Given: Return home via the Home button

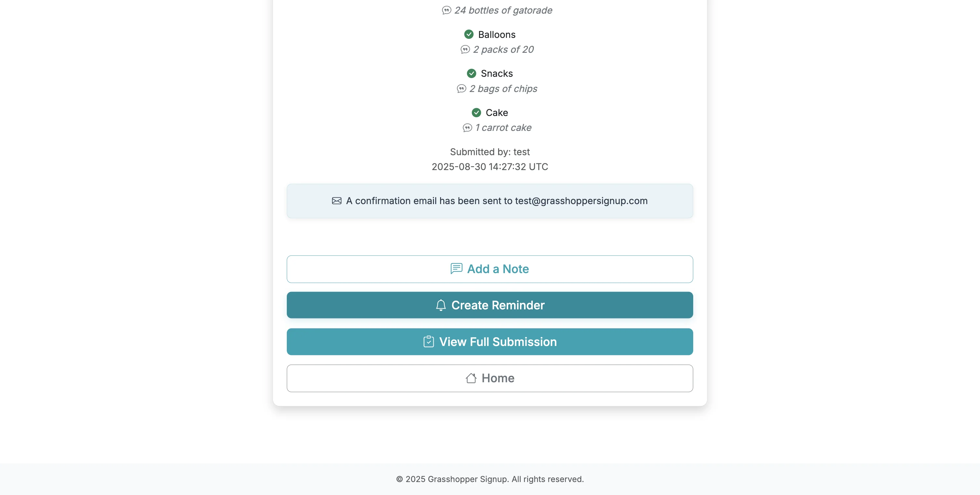Looking at the screenshot, I should pyautogui.click(x=490, y=378).
